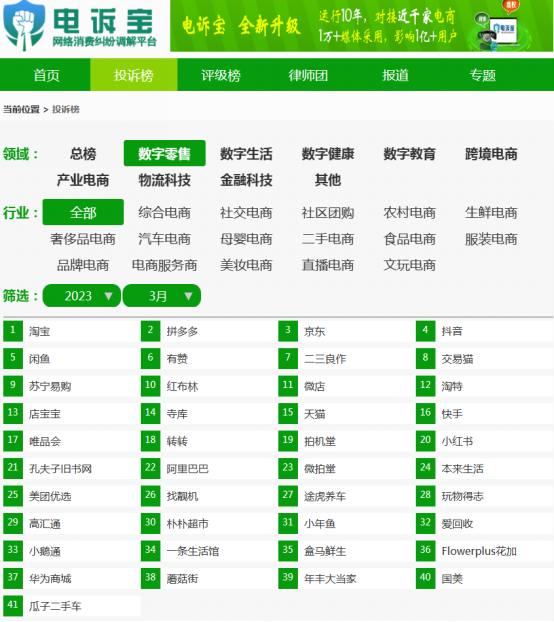Open rank 36 entry Flowerplus花加
Viewport: 554px width, 622px height.
479,551
